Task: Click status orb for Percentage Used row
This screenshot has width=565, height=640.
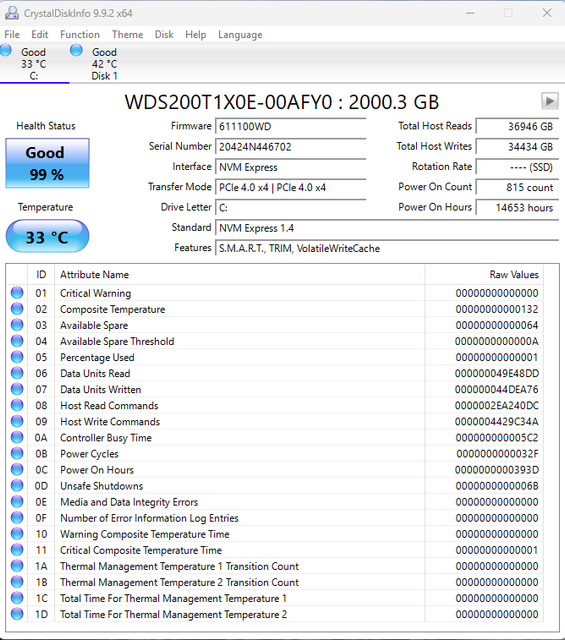Action: click(x=17, y=357)
